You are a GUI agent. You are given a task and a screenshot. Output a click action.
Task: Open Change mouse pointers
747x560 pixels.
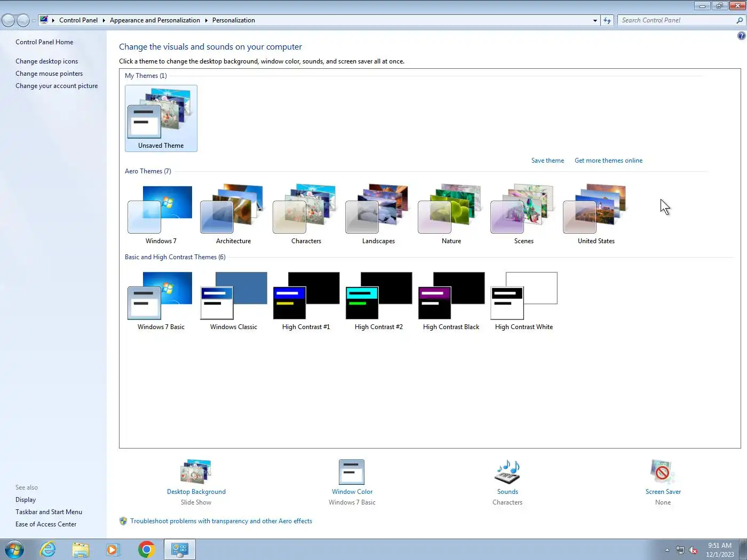(49, 74)
